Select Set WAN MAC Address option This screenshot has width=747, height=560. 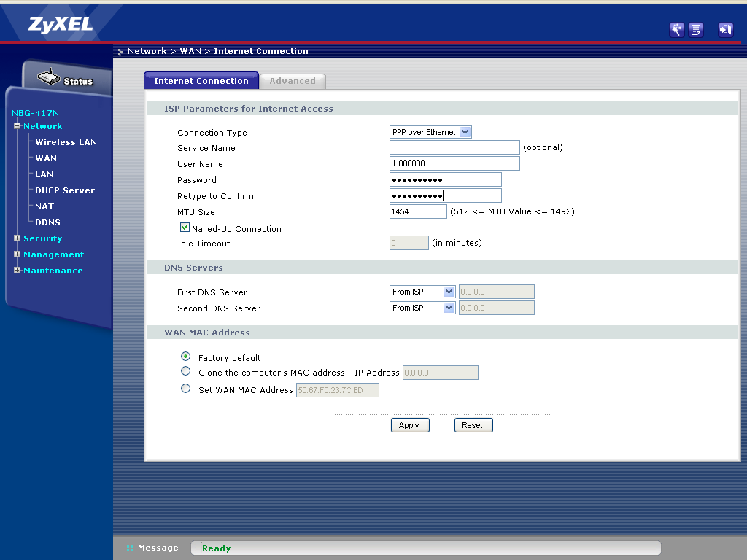pos(186,389)
